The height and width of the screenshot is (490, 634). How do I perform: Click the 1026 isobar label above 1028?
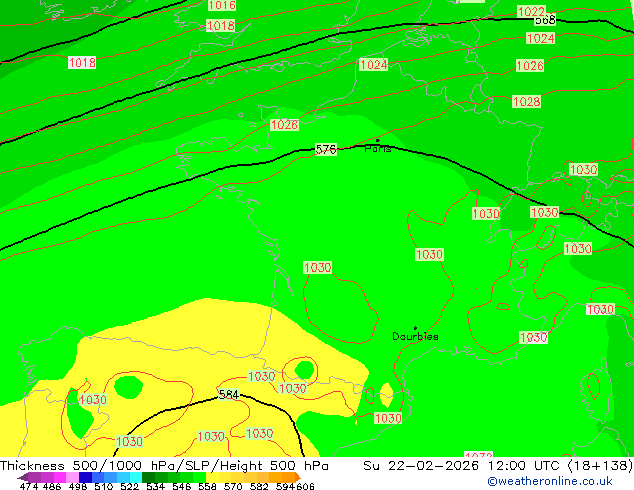click(530, 65)
